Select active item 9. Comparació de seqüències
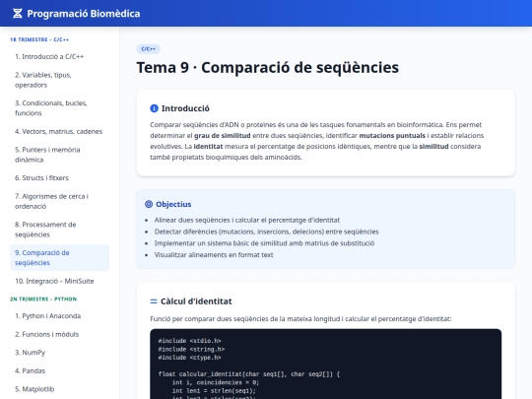This screenshot has height=399, width=532. coord(60,257)
